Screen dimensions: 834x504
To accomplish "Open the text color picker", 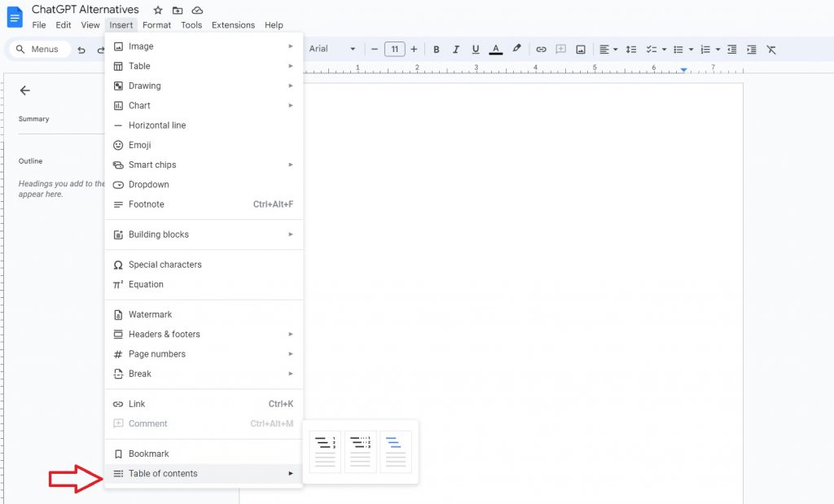I will (495, 49).
